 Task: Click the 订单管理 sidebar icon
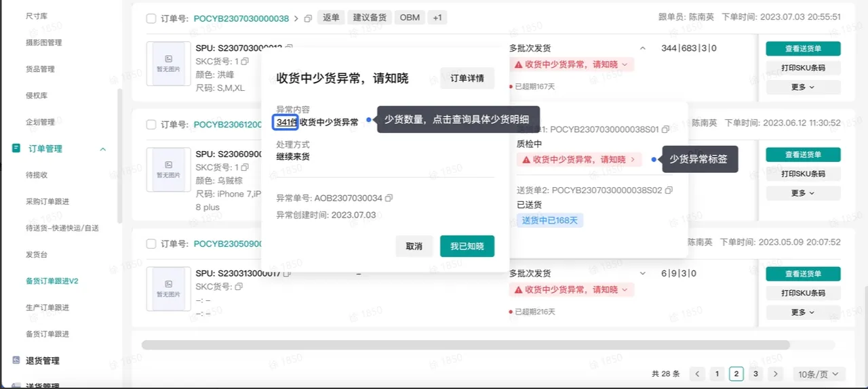coord(16,148)
